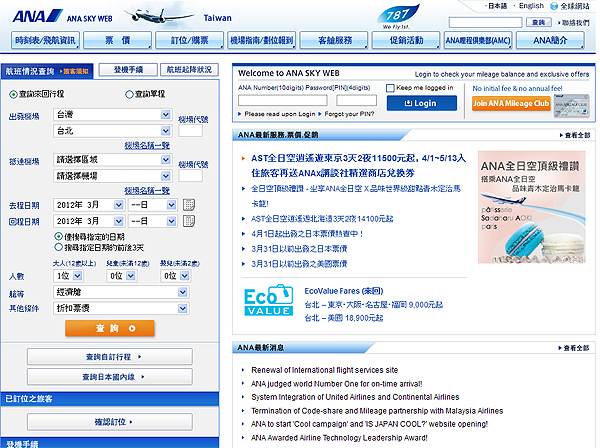
Task: Open the departure date calendar icon
Action: point(189,205)
